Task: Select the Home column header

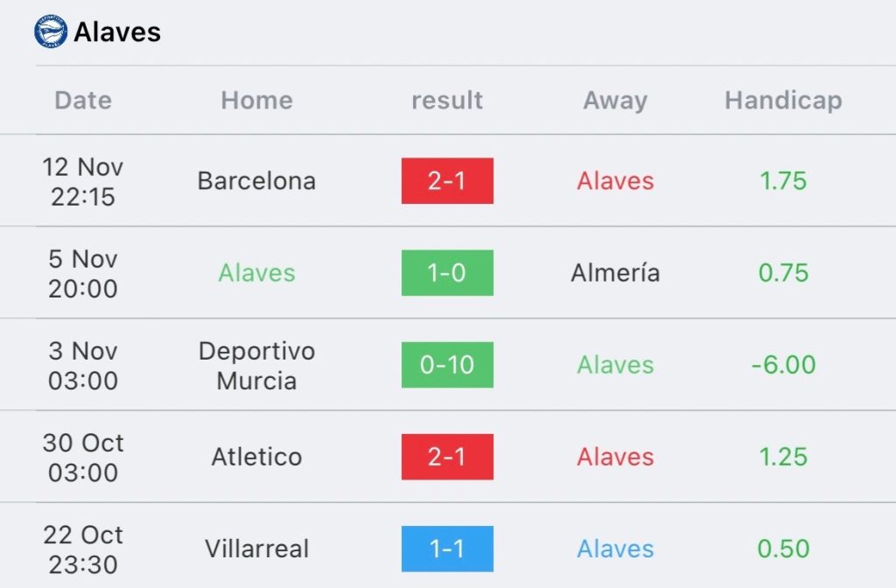Action: [x=256, y=101]
